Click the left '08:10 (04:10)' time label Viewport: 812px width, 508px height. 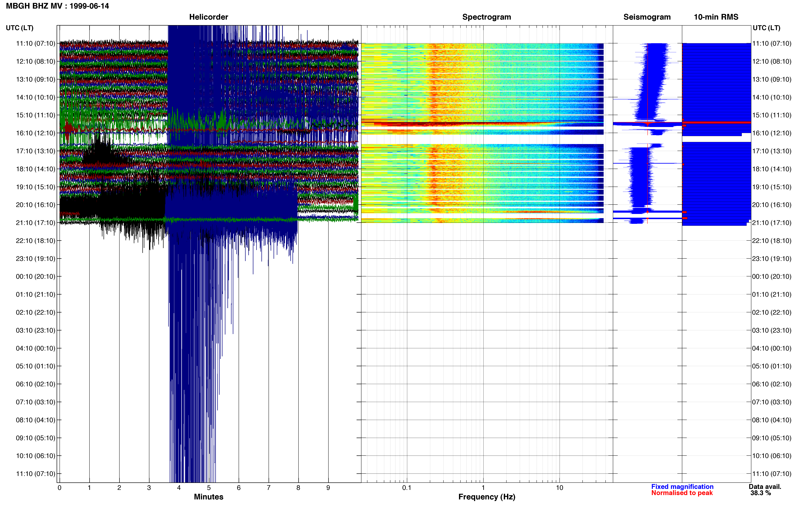coord(36,420)
